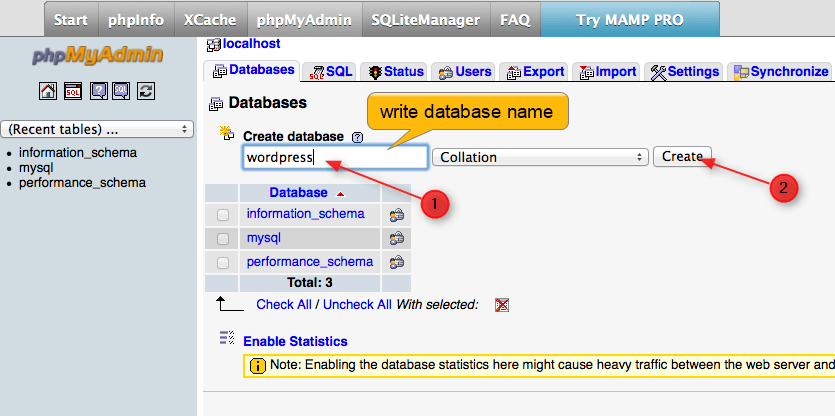Select mysql in the left sidebar
Screen dimensions: 835x416
coord(36,168)
